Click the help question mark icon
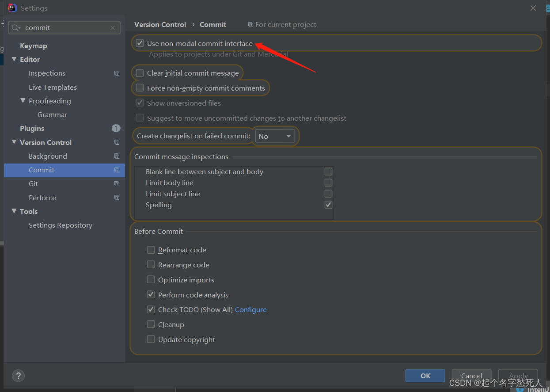This screenshot has width=550, height=392. click(18, 376)
